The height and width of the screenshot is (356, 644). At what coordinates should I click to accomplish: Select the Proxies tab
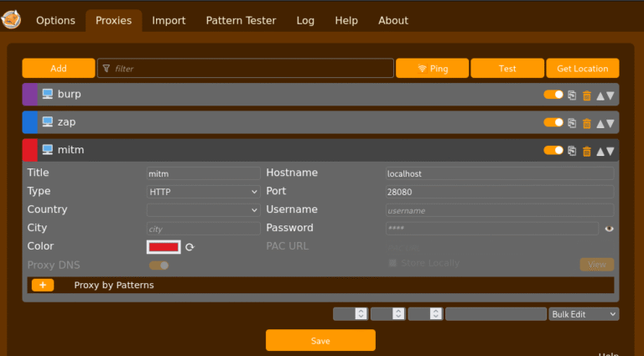point(114,20)
